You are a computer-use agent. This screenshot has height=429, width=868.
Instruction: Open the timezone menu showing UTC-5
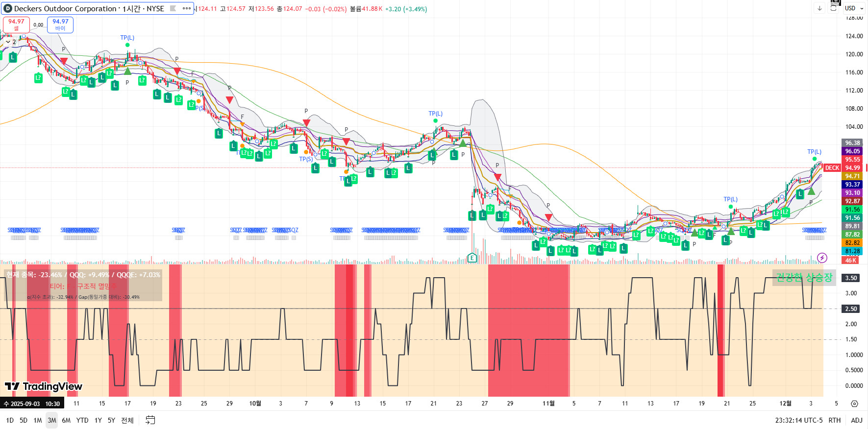tap(799, 420)
